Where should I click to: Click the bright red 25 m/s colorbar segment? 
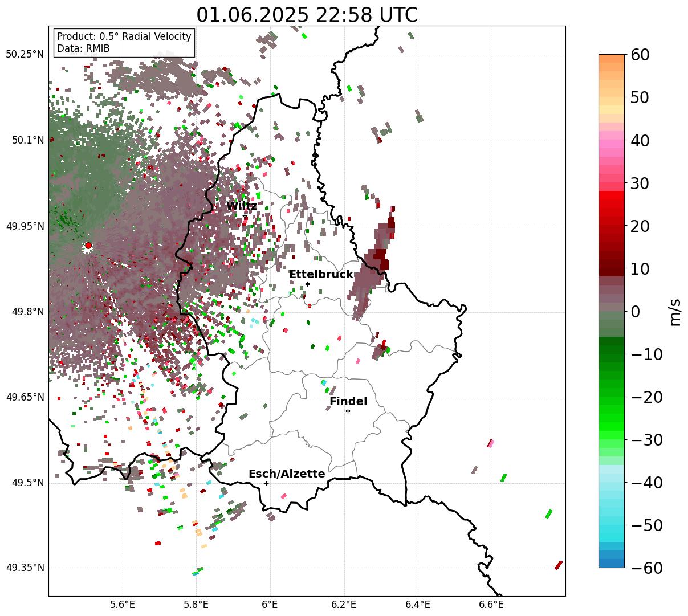point(612,203)
